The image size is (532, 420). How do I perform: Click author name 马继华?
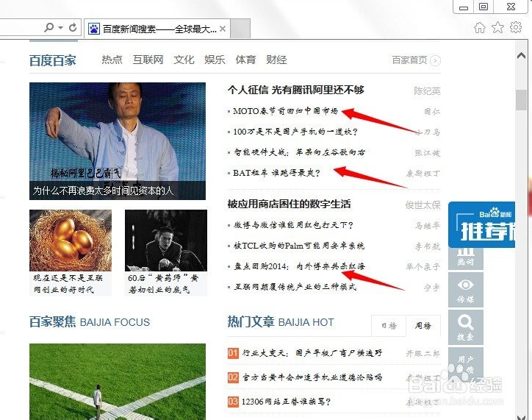pyautogui.click(x=428, y=226)
